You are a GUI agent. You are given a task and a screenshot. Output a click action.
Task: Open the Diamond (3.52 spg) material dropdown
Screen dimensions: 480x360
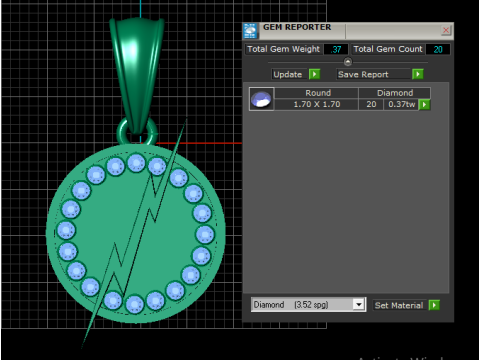tap(359, 305)
